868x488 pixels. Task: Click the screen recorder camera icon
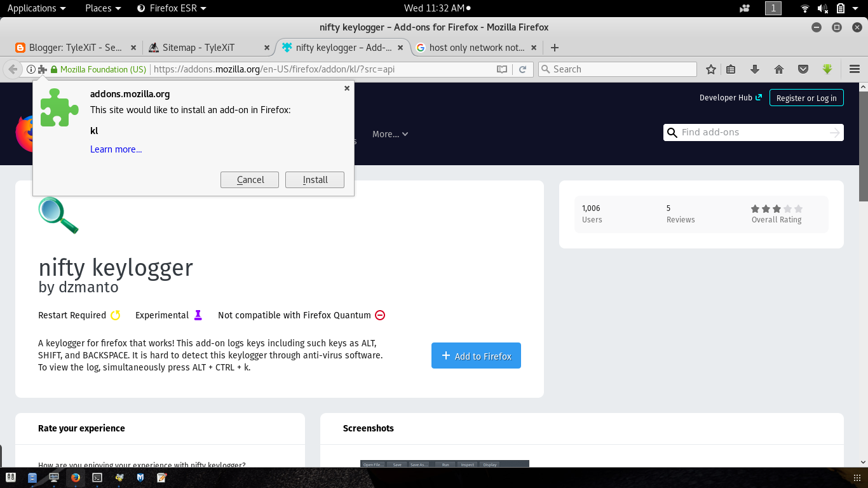[x=745, y=8]
